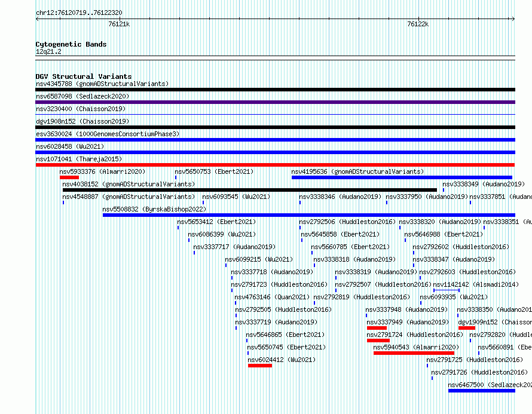Click the red nsv6024412 Wu2021 bar
Image resolution: width=532 pixels, height=414 pixels.
coord(260,366)
